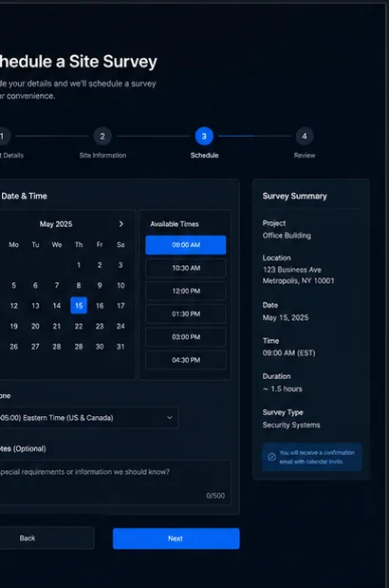Screen dimensions: 389x588
Task: Click the Next button
Action: 176,539
